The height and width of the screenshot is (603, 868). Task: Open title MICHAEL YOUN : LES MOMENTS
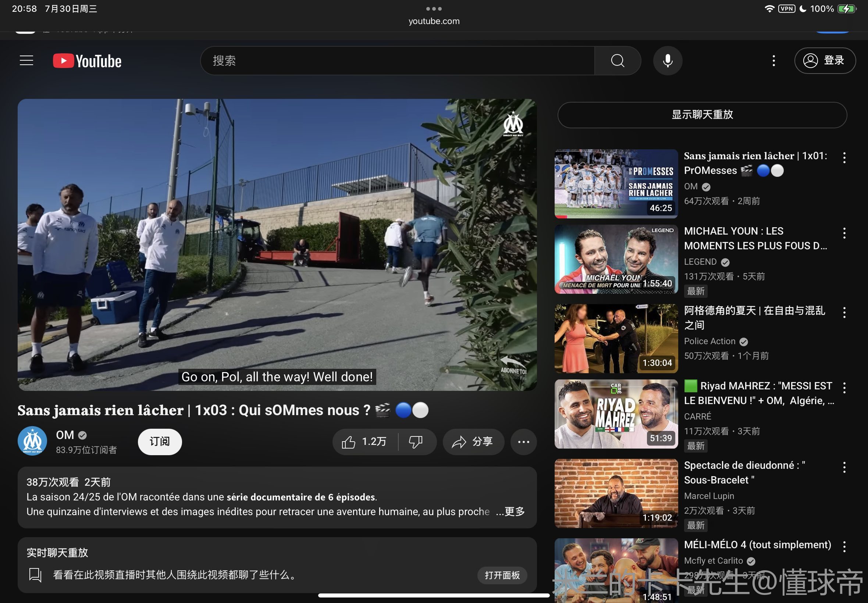click(756, 238)
